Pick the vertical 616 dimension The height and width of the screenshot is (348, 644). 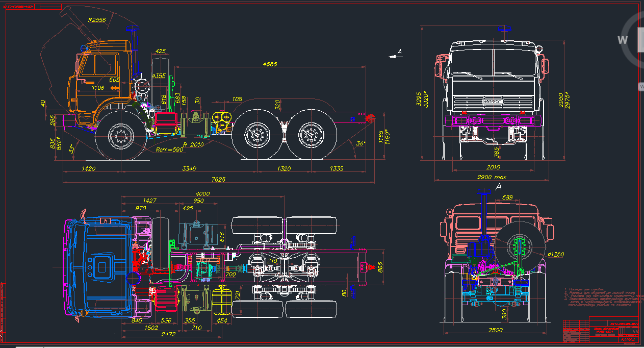(222, 236)
